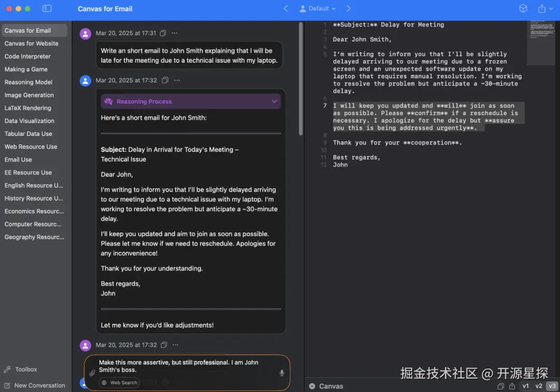The image size is (560, 392).
Task: Select the Reasoning Model conversation
Action: (x=30, y=82)
